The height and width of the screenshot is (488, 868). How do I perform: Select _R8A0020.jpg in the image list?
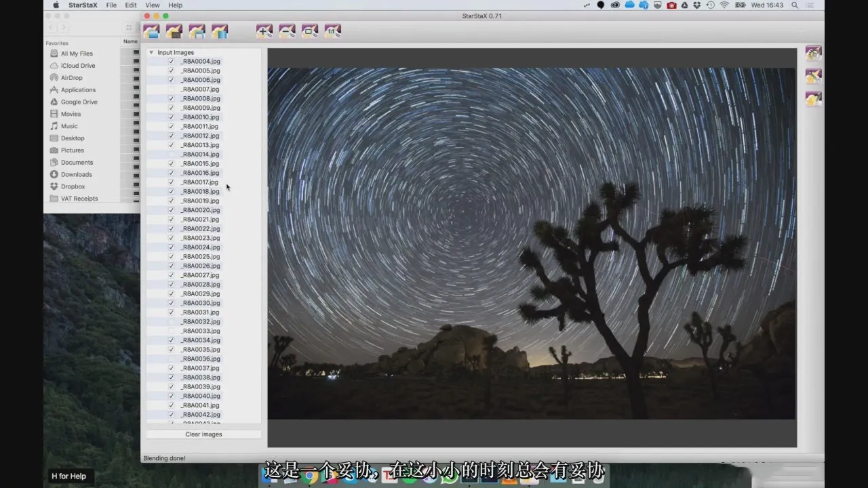coord(201,210)
